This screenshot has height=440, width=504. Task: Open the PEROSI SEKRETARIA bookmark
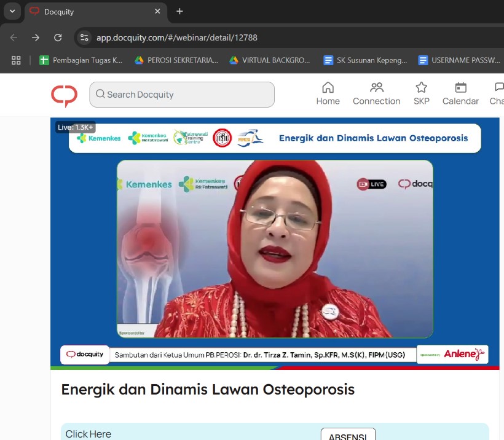tap(176, 60)
